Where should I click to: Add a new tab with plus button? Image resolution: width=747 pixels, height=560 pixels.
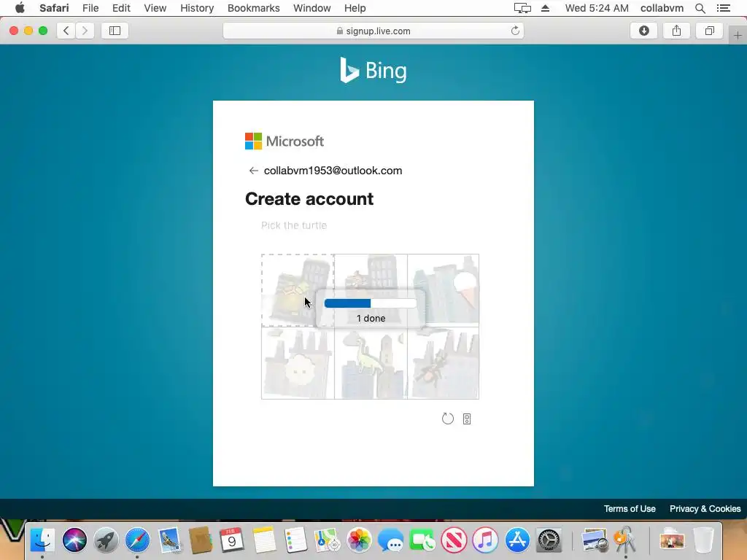click(x=738, y=35)
